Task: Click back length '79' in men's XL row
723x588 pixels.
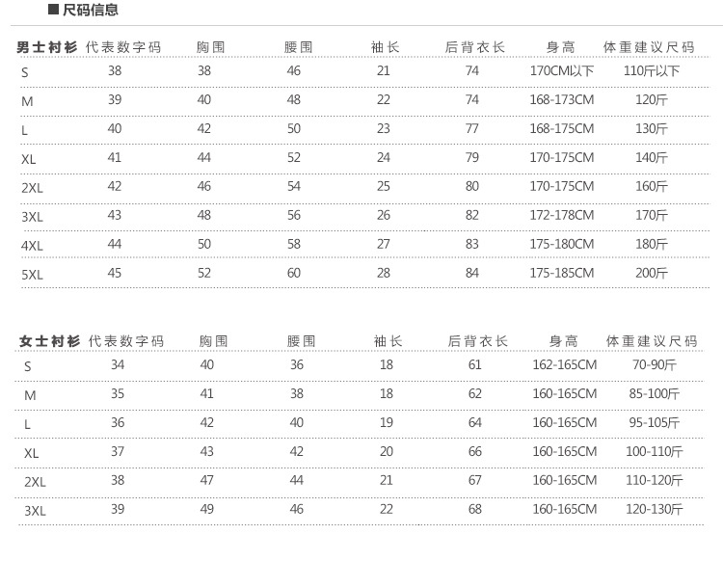Action: (472, 158)
